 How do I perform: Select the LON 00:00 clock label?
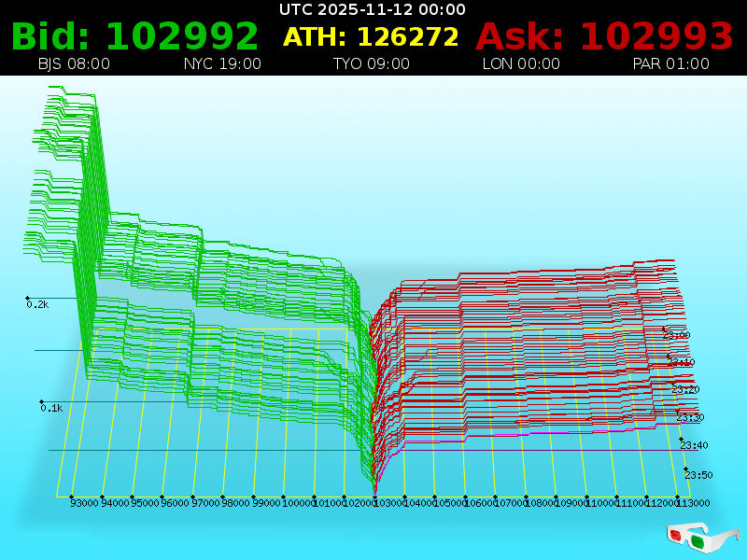(x=521, y=64)
